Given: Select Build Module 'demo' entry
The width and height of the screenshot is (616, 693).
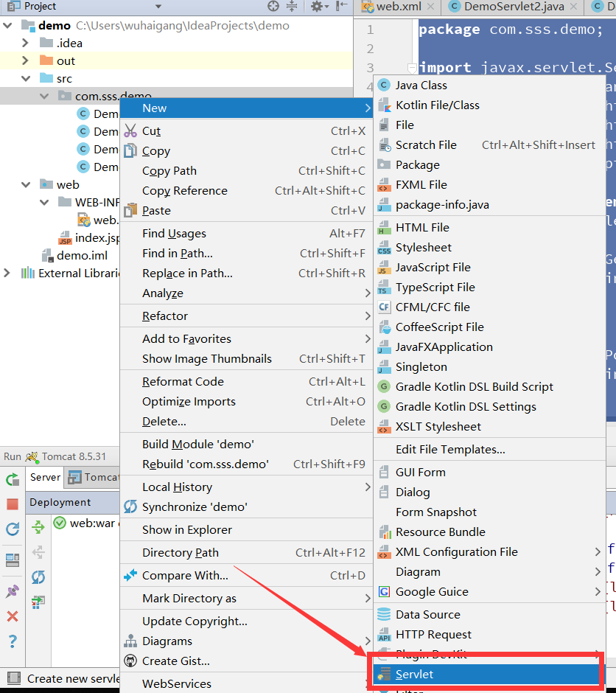Looking at the screenshot, I should pos(247,444).
